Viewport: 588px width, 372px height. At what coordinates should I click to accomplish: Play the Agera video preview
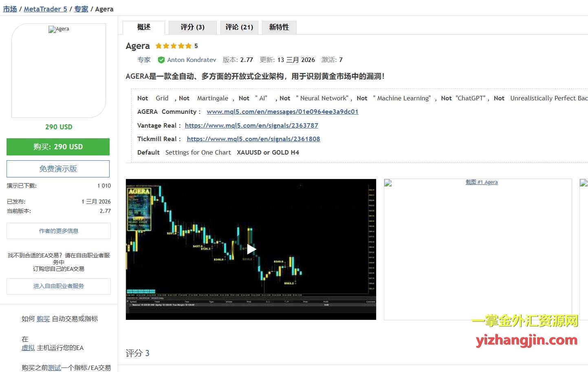(251, 249)
